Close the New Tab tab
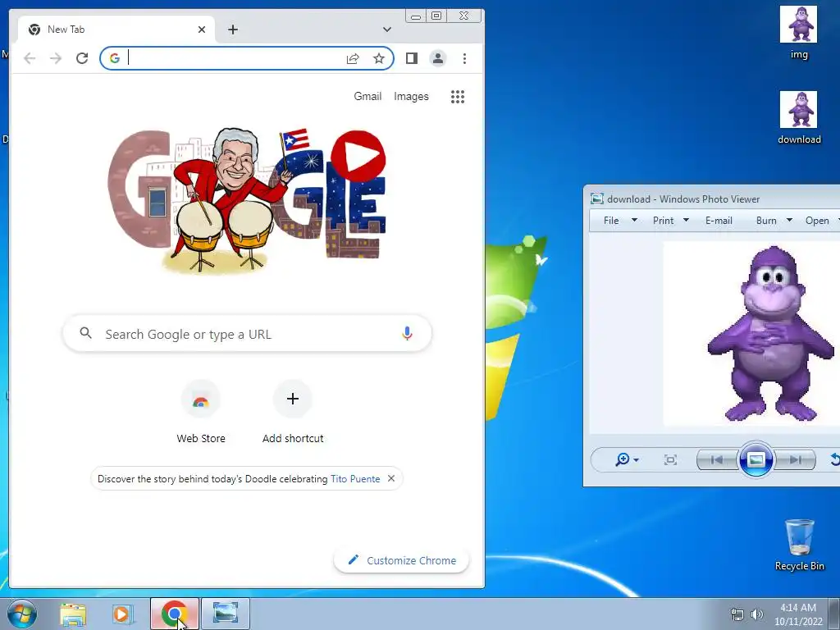The width and height of the screenshot is (840, 630). [x=202, y=30]
